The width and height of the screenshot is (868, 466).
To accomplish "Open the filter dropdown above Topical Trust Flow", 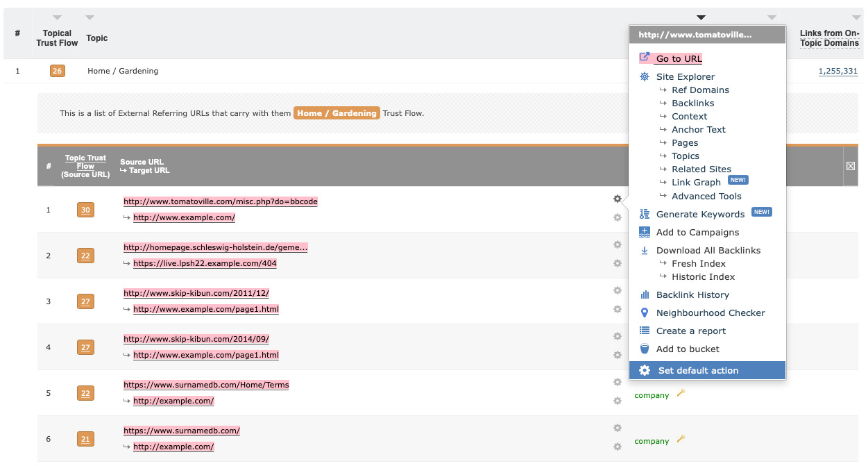I will pyautogui.click(x=57, y=17).
